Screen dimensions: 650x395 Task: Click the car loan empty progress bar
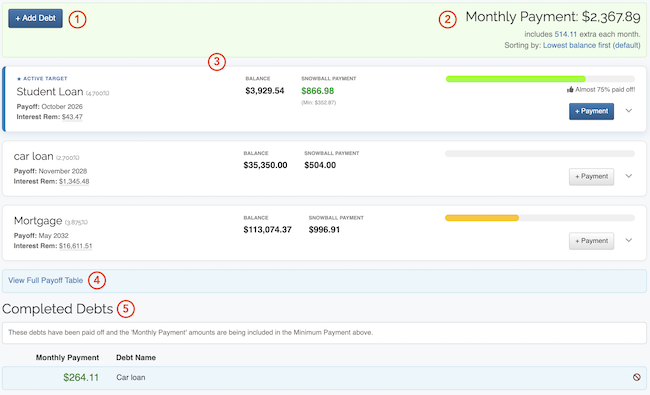tap(540, 154)
